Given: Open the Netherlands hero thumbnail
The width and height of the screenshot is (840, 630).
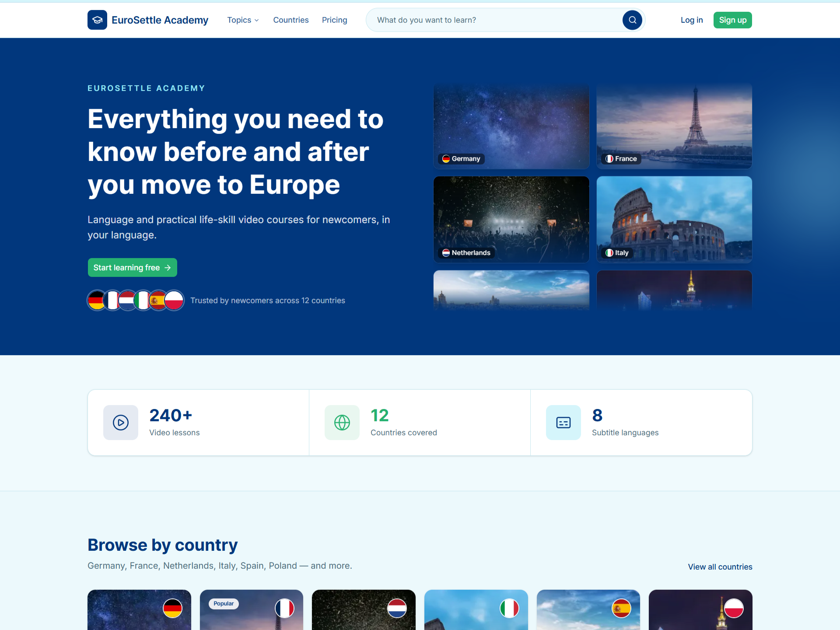Looking at the screenshot, I should coord(511,220).
